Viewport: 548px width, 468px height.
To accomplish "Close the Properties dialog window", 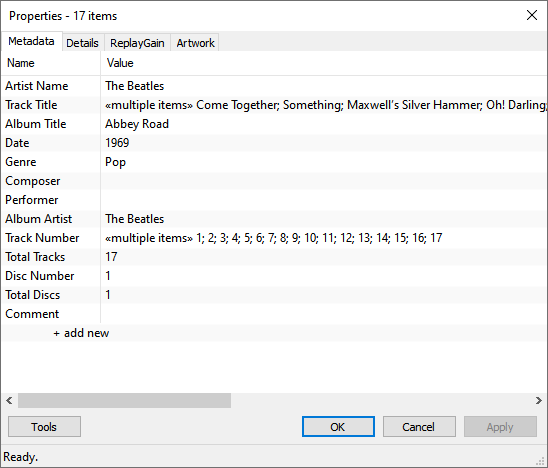I will point(532,15).
